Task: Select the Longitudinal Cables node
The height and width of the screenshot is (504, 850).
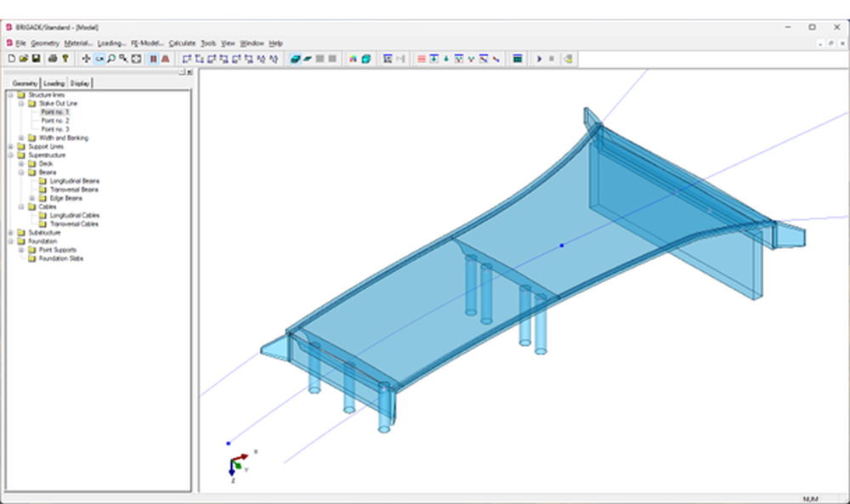Action: [x=75, y=215]
